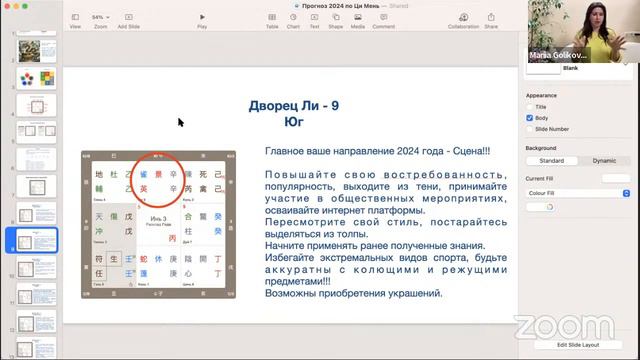640x360 pixels.
Task: Add a comment with the Comment icon
Action: [384, 21]
